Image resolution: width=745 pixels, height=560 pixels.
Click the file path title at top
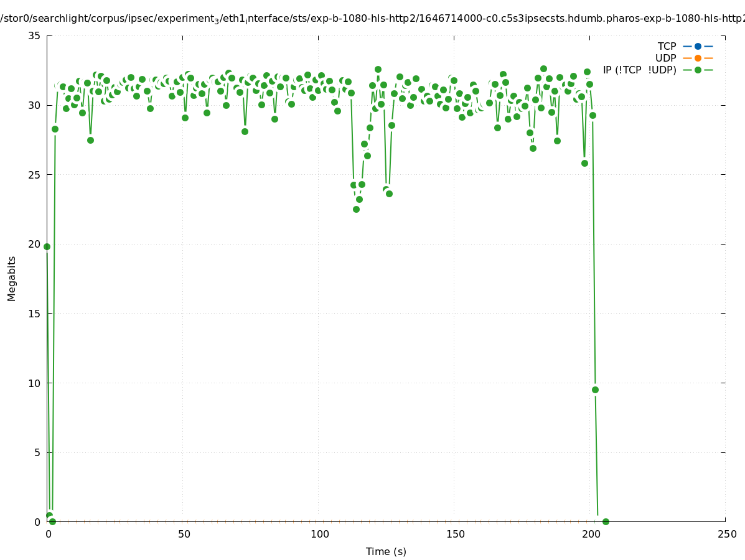click(x=372, y=19)
